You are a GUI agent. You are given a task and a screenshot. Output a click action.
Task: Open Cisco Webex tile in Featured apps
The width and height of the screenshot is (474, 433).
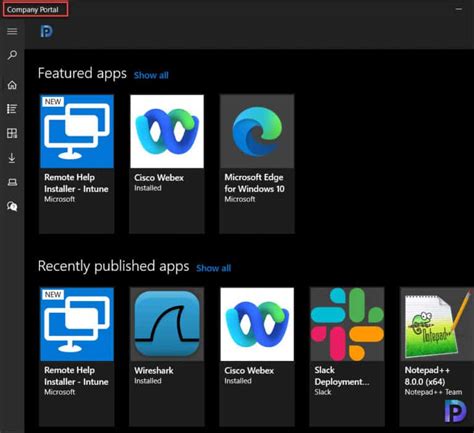[167, 164]
